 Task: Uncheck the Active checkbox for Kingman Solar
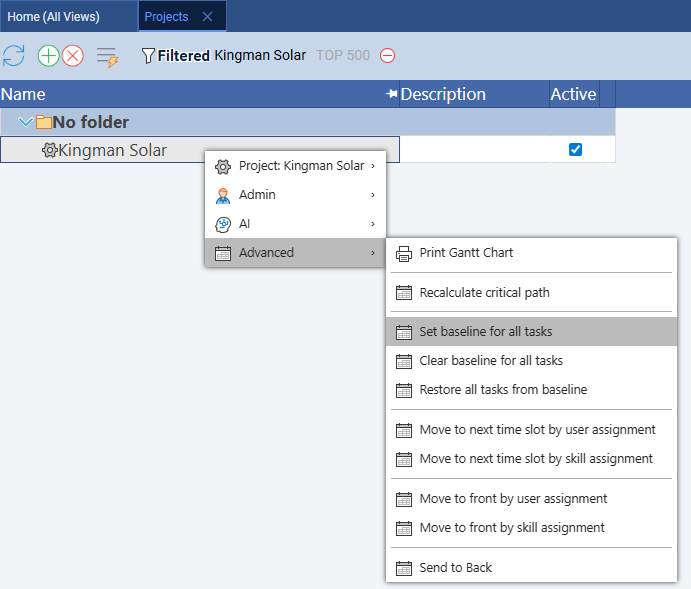point(575,149)
